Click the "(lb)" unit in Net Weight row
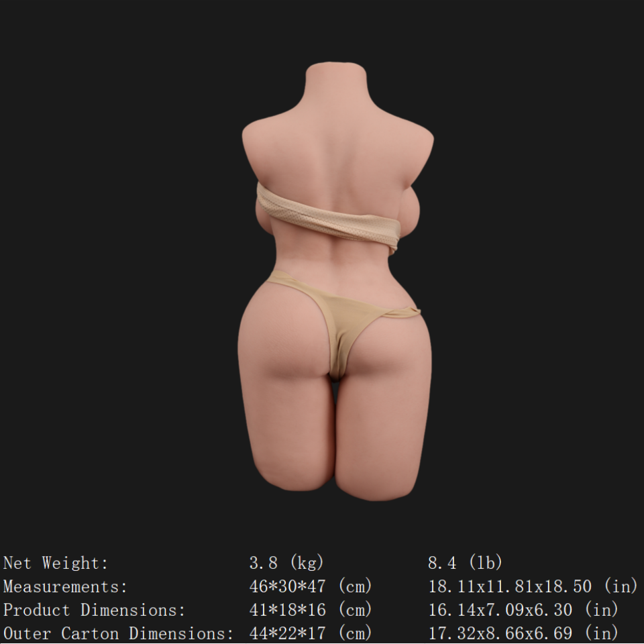Screen dimensions: 644x644 (484, 563)
